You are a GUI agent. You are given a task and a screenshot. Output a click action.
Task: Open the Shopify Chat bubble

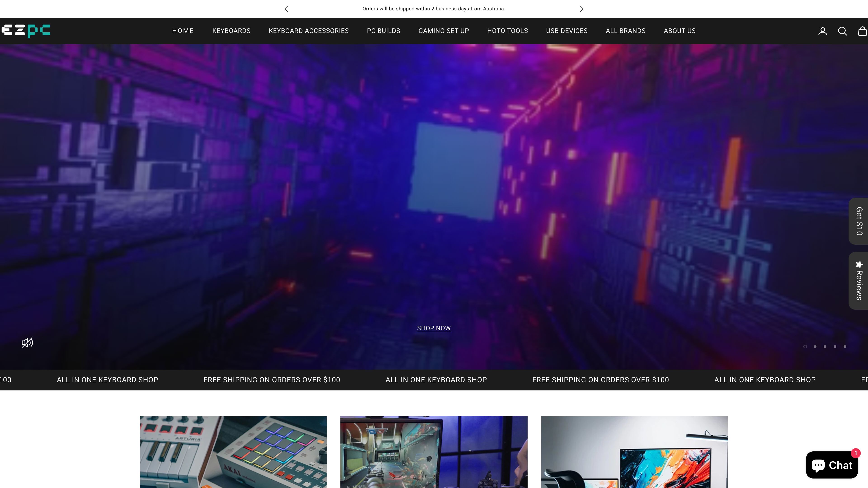(832, 465)
